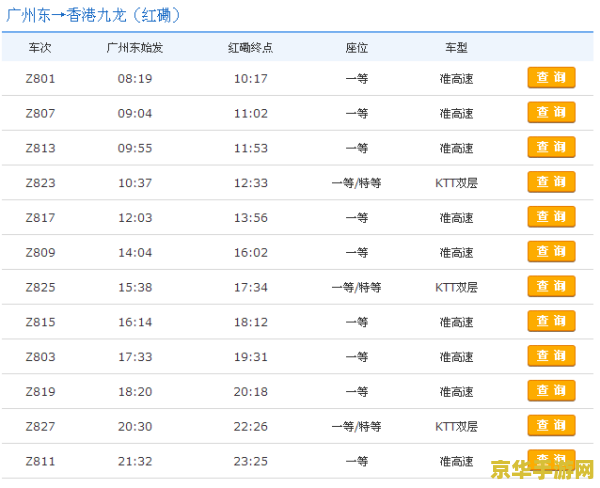Select train number Z811
This screenshot has height=488, width=600.
40,462
